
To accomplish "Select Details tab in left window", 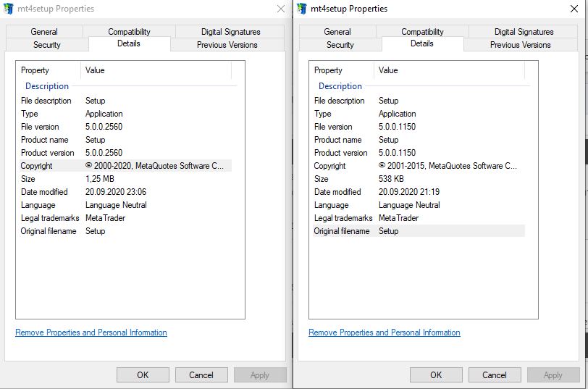I will pos(129,43).
